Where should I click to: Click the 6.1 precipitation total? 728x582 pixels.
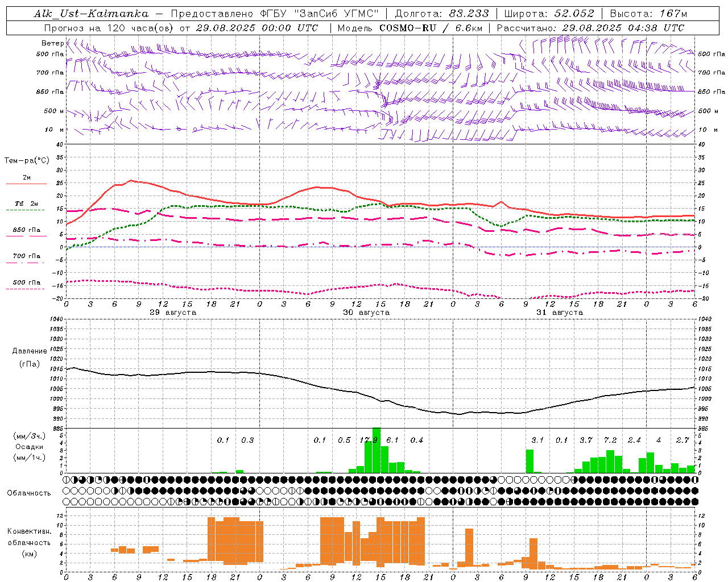(392, 440)
